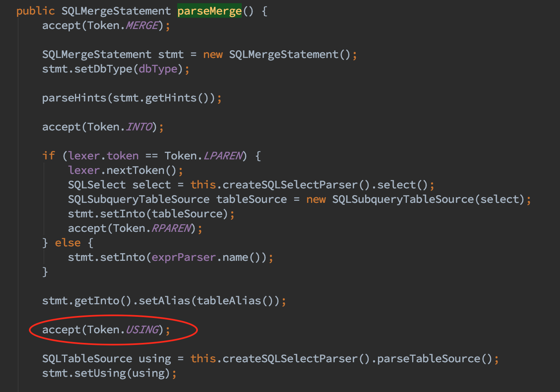Click the lexer.nextToken() line
Image resolution: width=560 pixels, height=392 pixels.
125,171
